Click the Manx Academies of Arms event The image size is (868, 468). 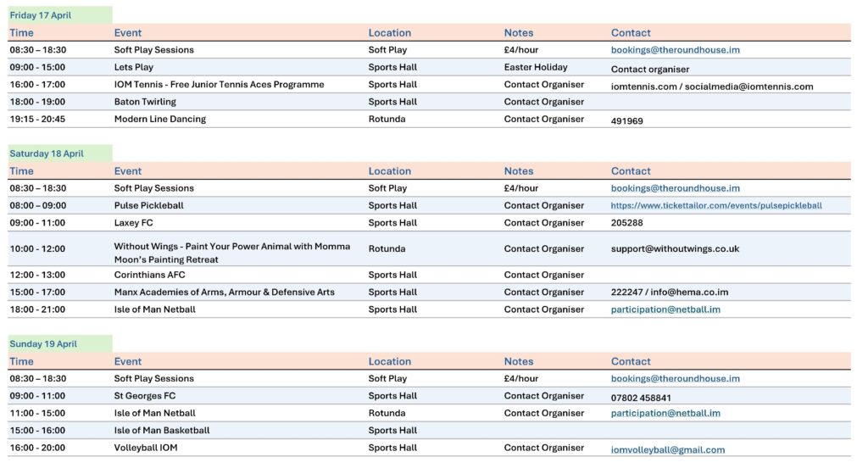(224, 292)
